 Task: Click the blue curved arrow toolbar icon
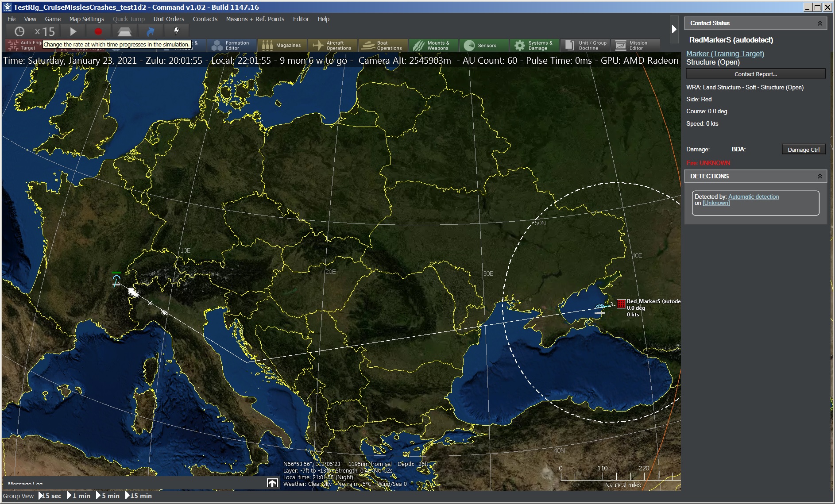[x=151, y=31]
